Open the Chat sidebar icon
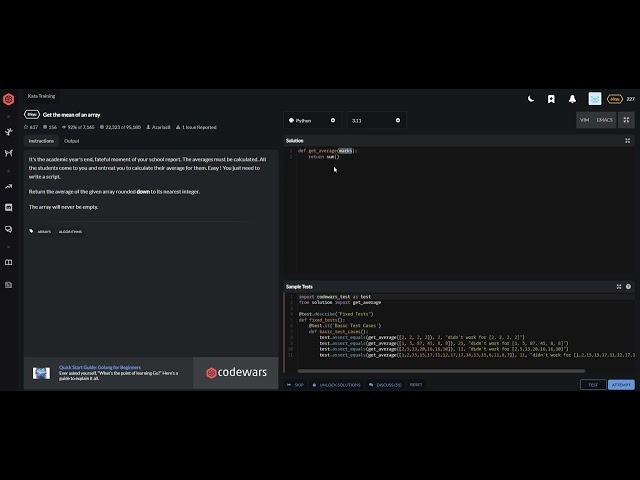640x480 pixels. pos(9,207)
